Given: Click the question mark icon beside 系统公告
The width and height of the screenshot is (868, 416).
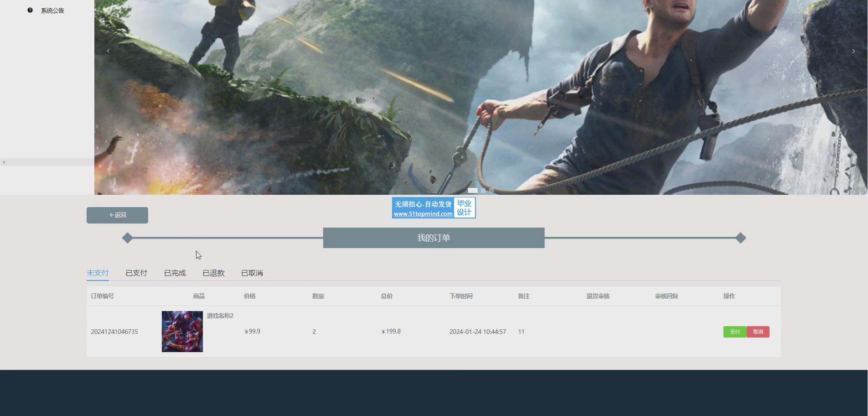Looking at the screenshot, I should [x=30, y=10].
